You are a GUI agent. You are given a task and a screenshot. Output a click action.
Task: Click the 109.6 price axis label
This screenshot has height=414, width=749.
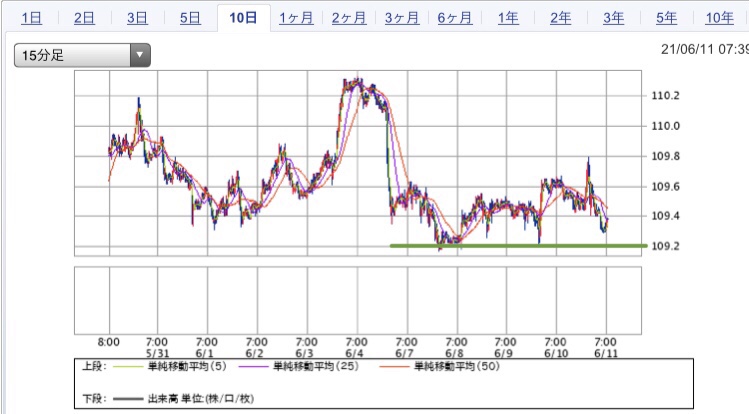point(665,186)
